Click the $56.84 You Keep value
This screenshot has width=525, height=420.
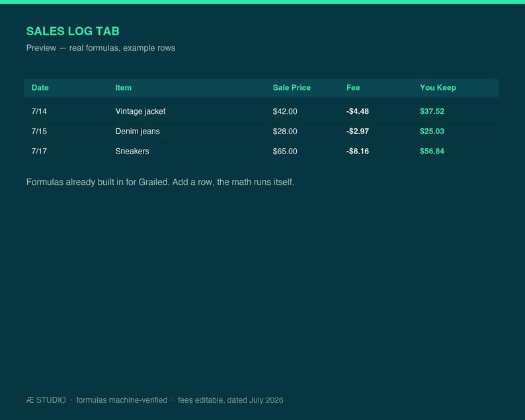(x=432, y=151)
